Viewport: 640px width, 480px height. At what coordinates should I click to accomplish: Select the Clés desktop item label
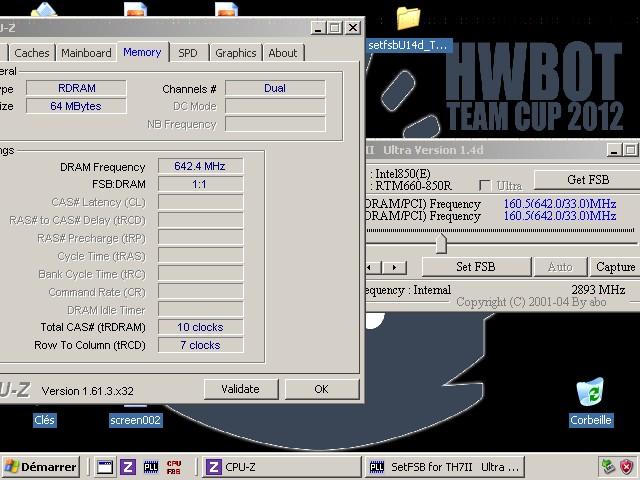tap(44, 420)
